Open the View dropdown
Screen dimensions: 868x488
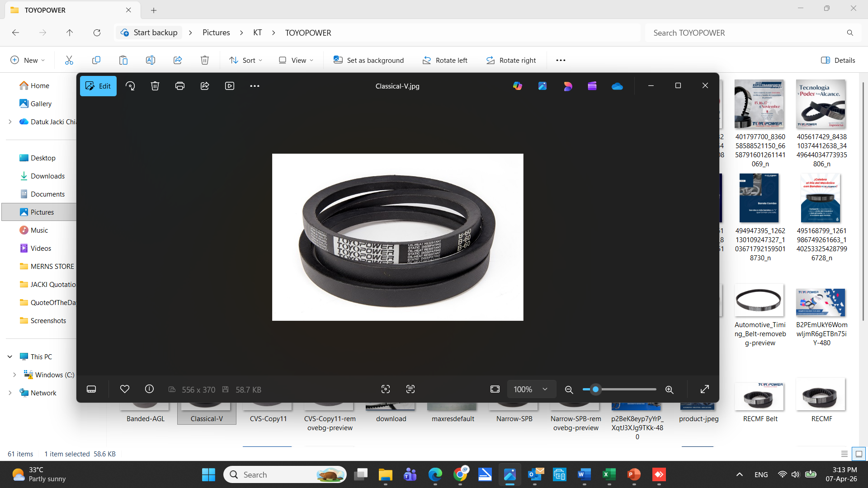296,60
